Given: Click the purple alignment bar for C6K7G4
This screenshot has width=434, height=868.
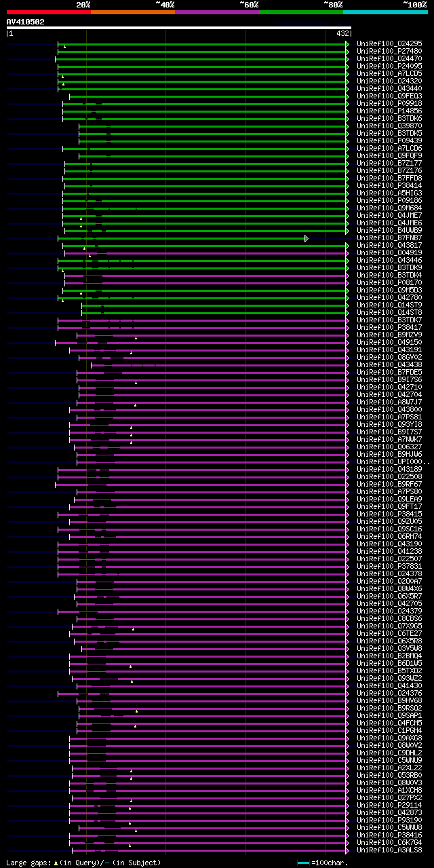Looking at the screenshot, I should tap(210, 843).
